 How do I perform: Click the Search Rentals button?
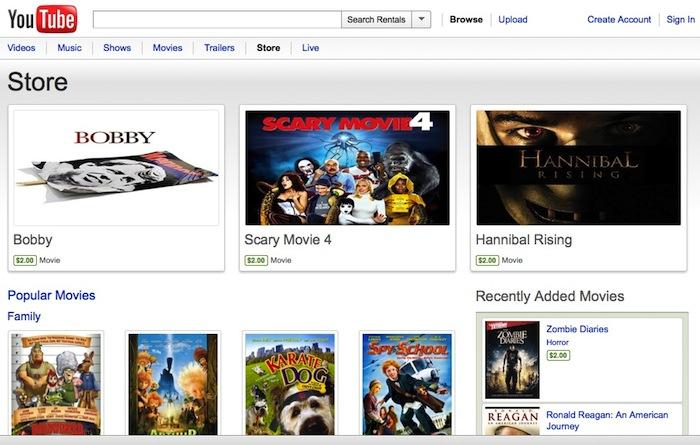tap(376, 20)
